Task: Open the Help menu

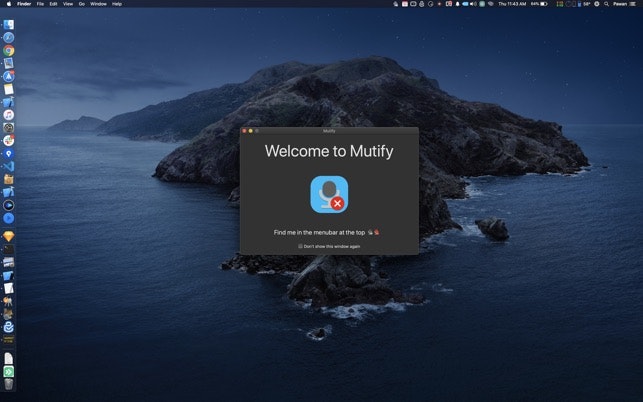Action: click(x=117, y=4)
